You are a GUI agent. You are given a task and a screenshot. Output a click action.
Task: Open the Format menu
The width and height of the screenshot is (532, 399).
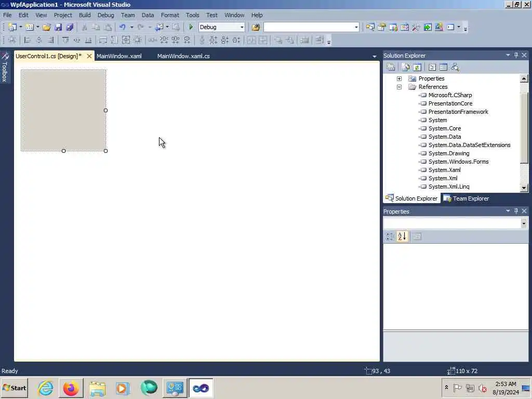[x=170, y=15]
